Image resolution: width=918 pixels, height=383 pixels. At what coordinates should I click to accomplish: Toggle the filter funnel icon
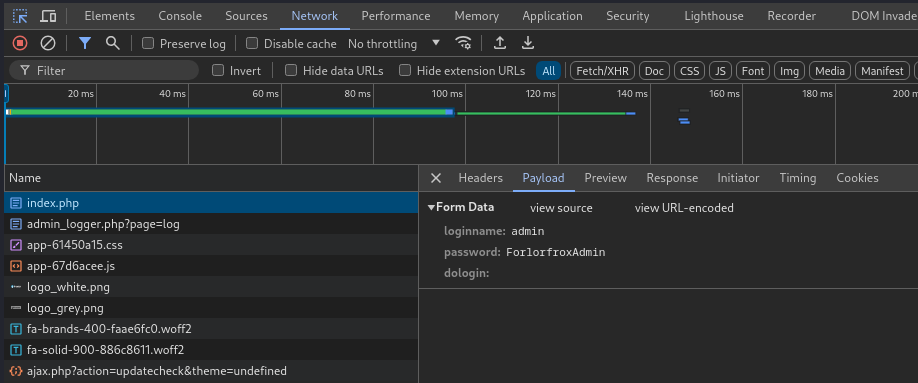coord(85,43)
